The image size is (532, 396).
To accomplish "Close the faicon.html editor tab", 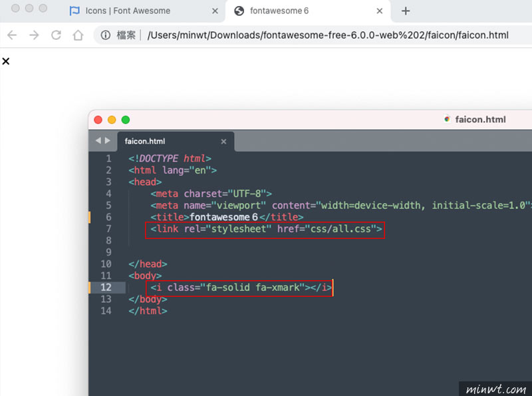I will (x=223, y=141).
